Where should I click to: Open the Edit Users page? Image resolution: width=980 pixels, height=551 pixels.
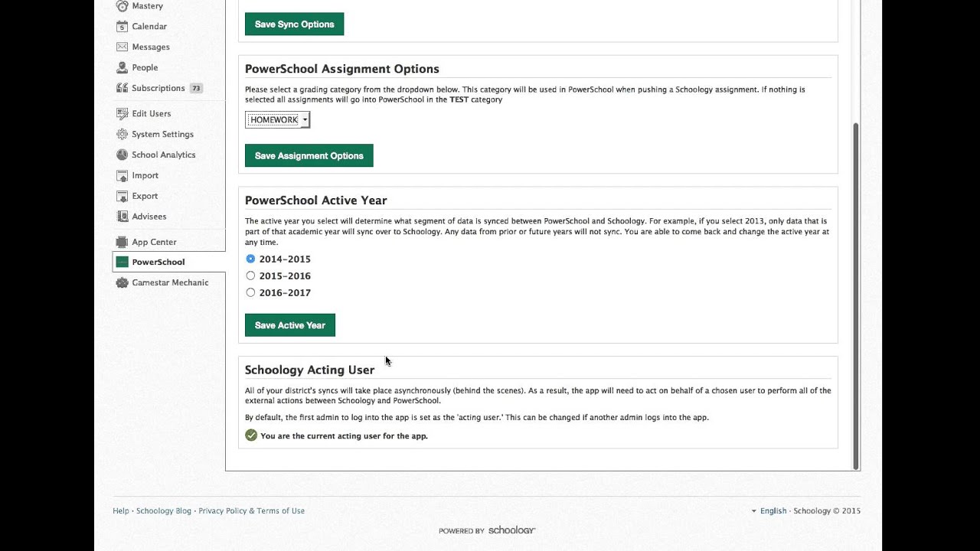[x=152, y=113]
